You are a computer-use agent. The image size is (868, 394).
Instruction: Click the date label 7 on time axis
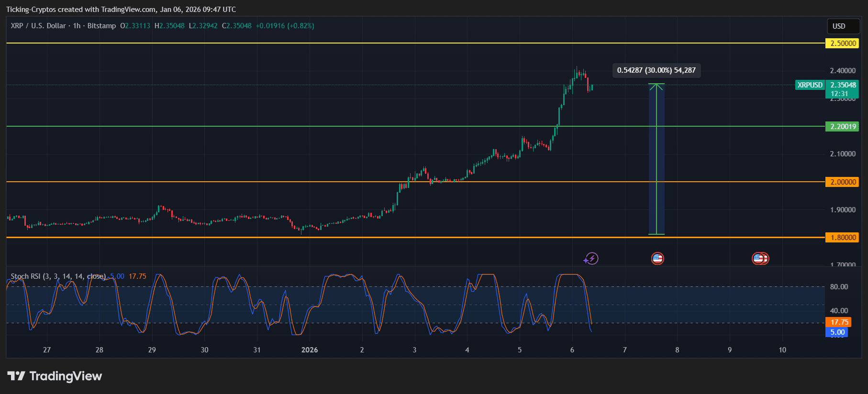coord(624,350)
